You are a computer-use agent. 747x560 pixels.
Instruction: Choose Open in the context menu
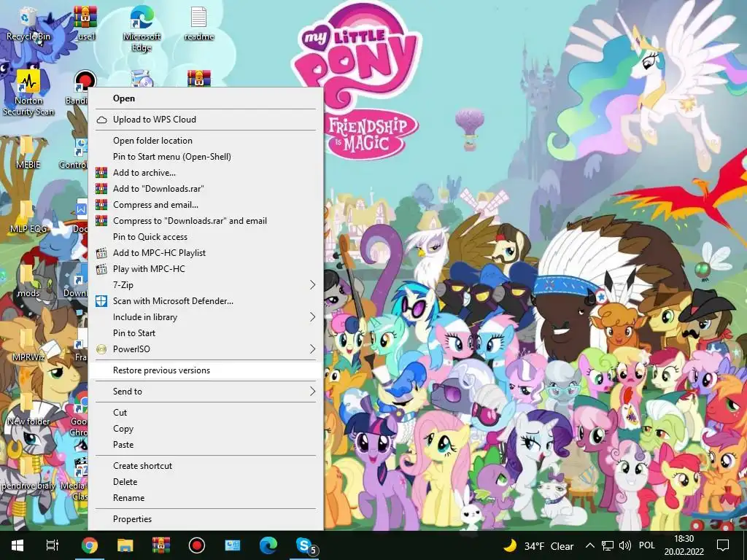click(x=206, y=98)
